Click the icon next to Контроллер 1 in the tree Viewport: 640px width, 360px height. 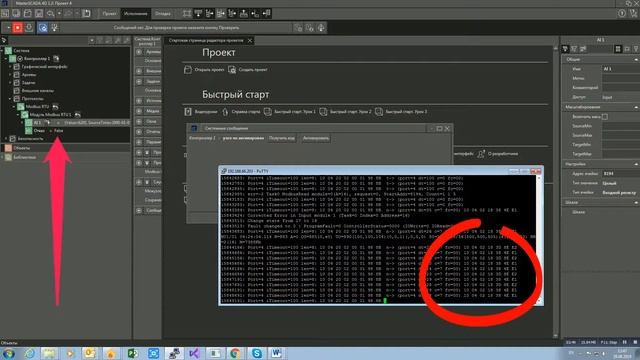[x=56, y=59]
